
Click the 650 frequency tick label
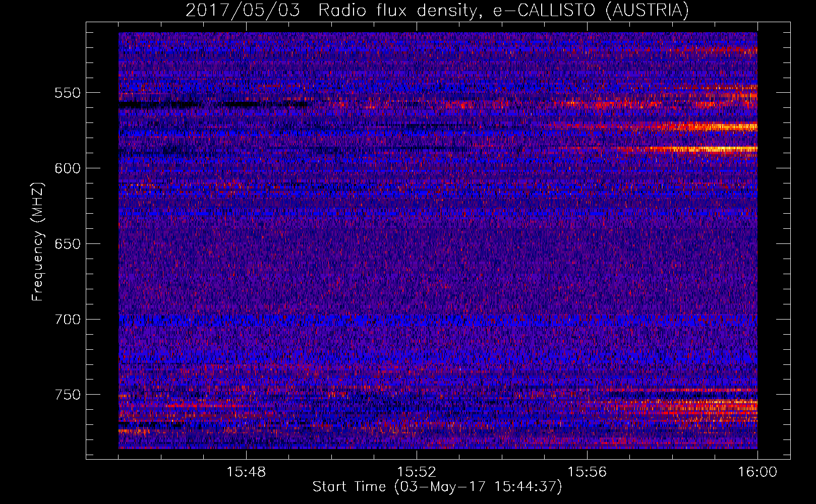coord(68,244)
